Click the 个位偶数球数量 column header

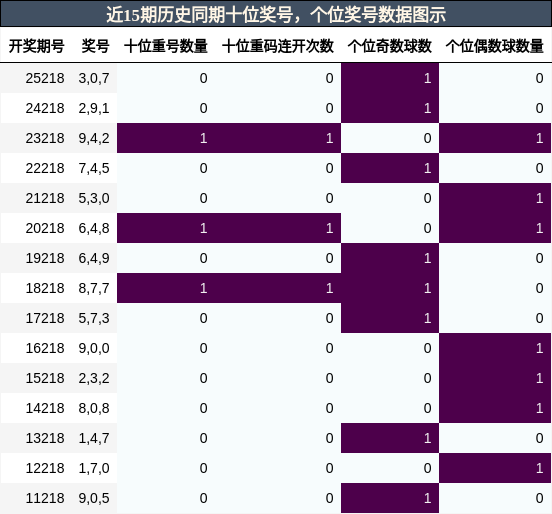[495, 46]
